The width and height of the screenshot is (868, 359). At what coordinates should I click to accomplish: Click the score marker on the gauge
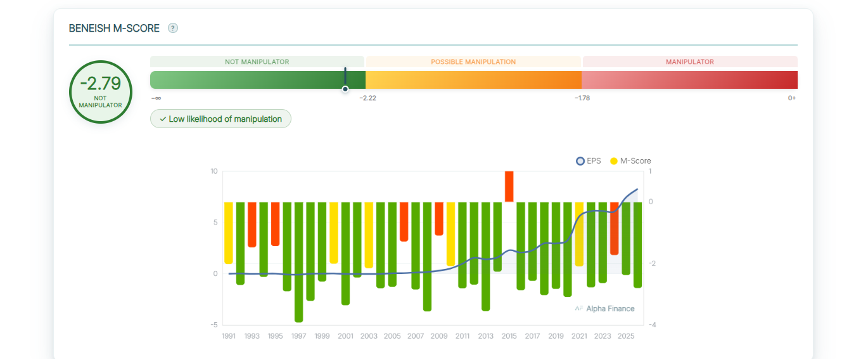345,88
